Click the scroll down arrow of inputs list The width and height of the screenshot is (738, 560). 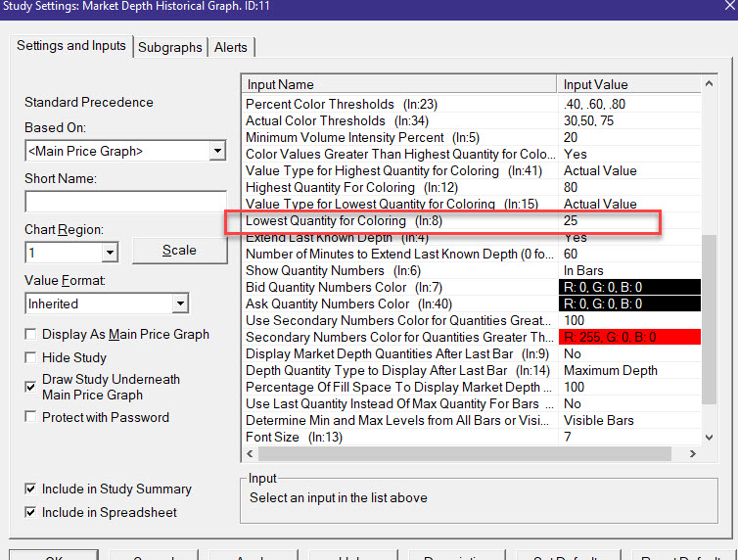709,438
